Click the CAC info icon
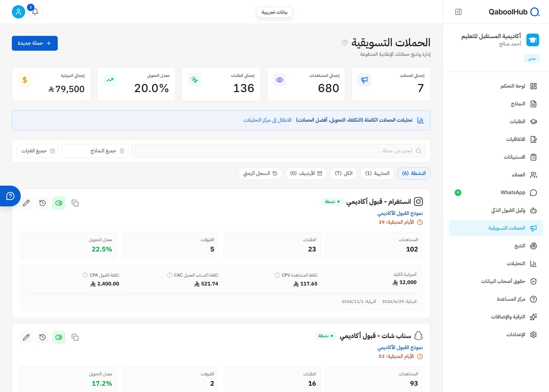 click(x=170, y=275)
